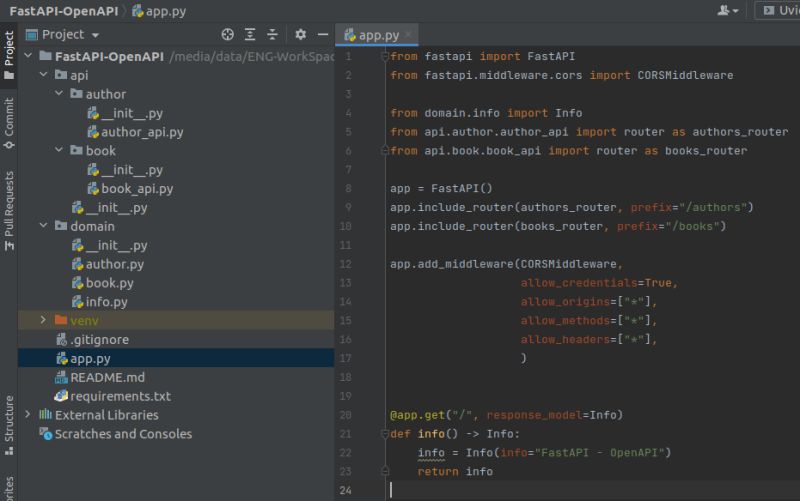Select author_api.py file
This screenshot has height=501, width=800.
[x=135, y=132]
